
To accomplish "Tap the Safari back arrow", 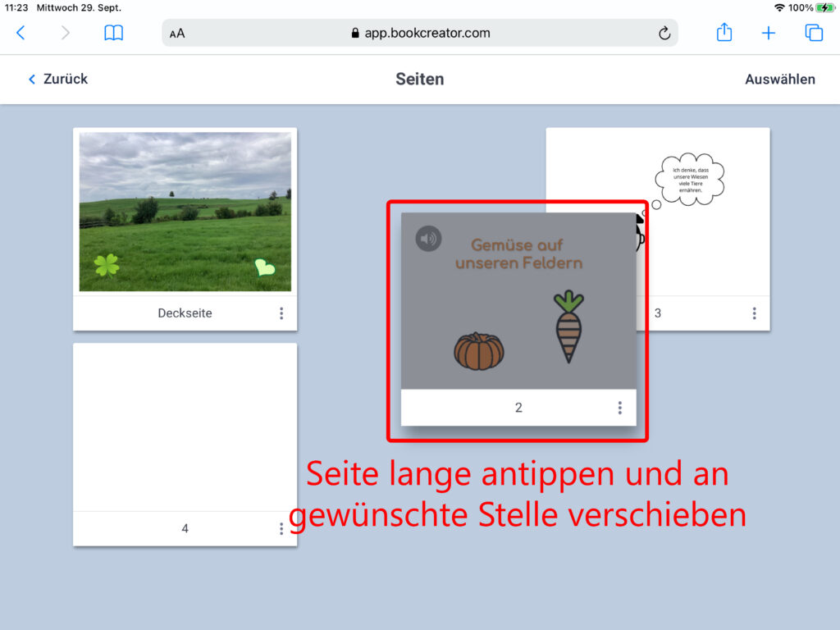I will (21, 33).
